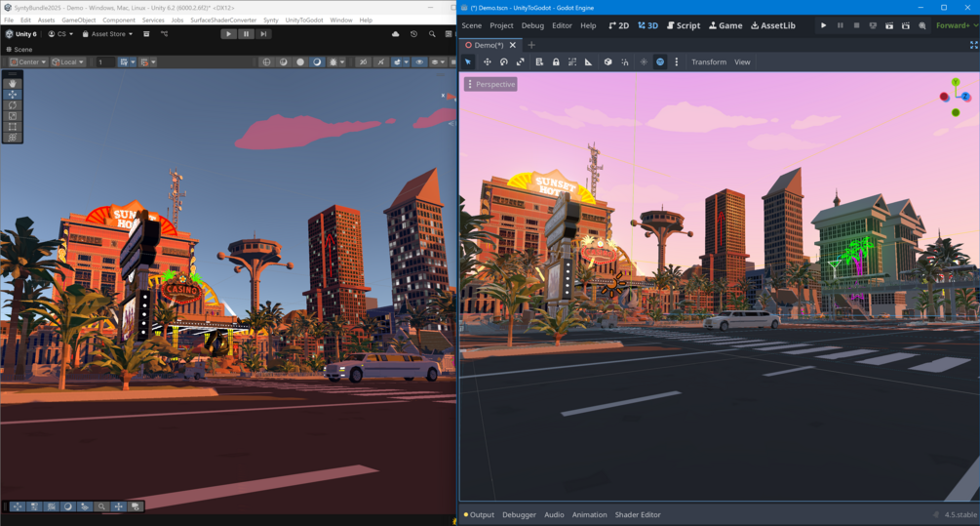Open Godot Transform menu
Viewport: 980px width, 526px height.
click(x=709, y=61)
